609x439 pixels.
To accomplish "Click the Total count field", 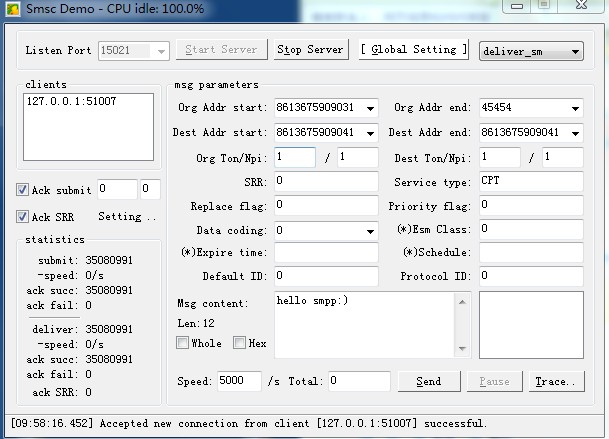I will 359,381.
